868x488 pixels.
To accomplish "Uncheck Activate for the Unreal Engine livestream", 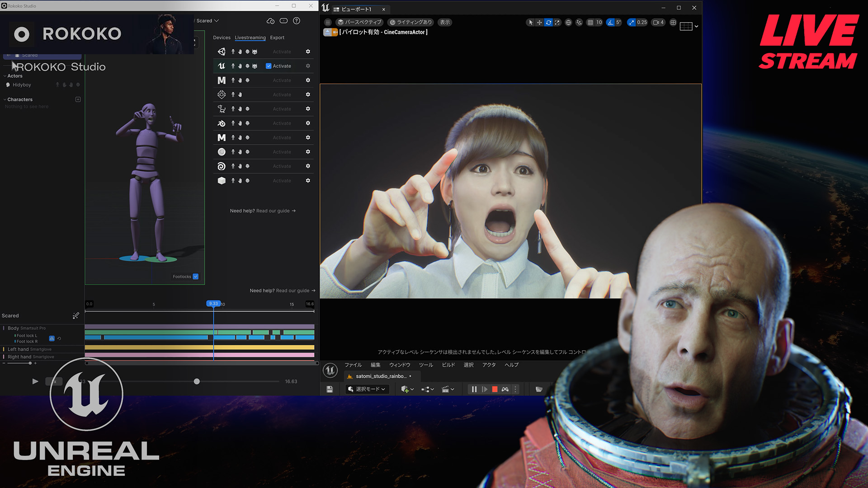I will [269, 66].
